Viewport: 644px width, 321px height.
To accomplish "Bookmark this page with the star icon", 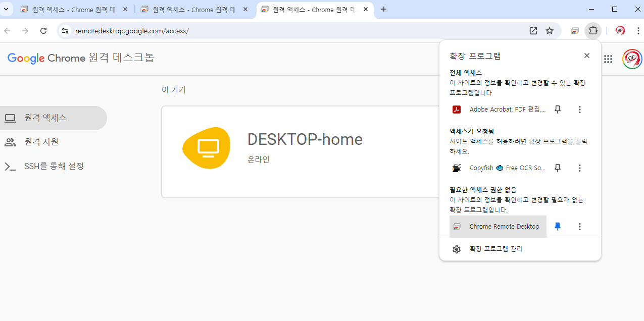I will (x=550, y=31).
